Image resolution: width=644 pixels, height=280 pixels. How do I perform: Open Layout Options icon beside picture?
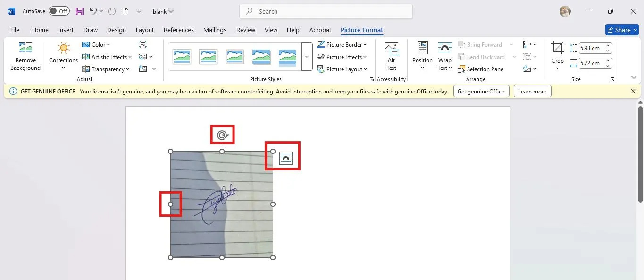286,158
